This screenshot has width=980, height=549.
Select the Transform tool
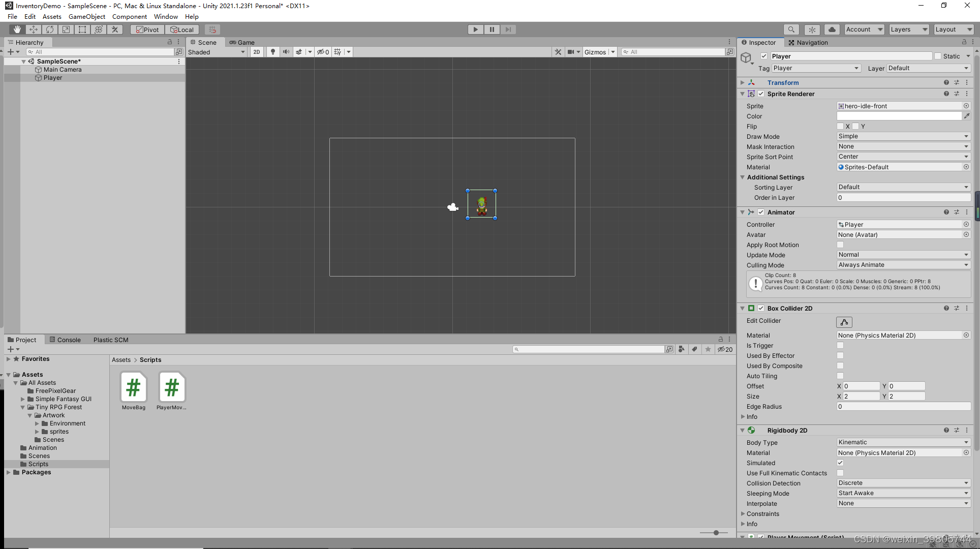click(99, 29)
